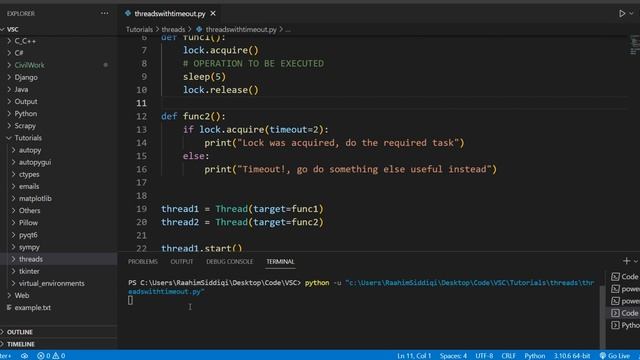This screenshot has width=640, height=360.
Task: Collapse the VSC root folder
Action: pos(12,29)
